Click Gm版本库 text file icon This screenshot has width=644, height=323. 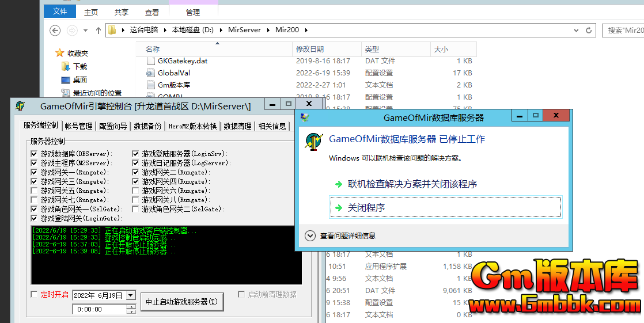tap(151, 85)
